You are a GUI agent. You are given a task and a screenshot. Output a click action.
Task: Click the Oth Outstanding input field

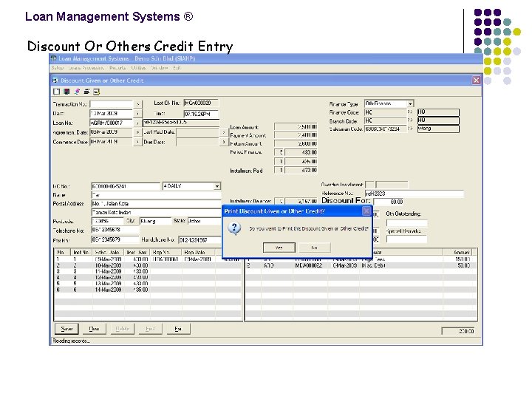[407, 223]
